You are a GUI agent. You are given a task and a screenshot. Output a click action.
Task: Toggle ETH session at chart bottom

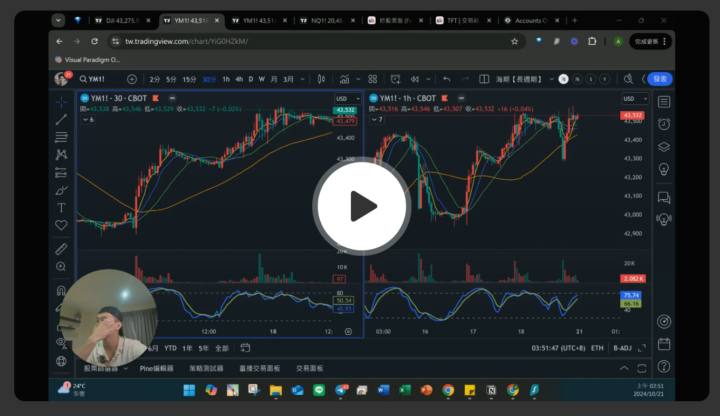pos(598,348)
